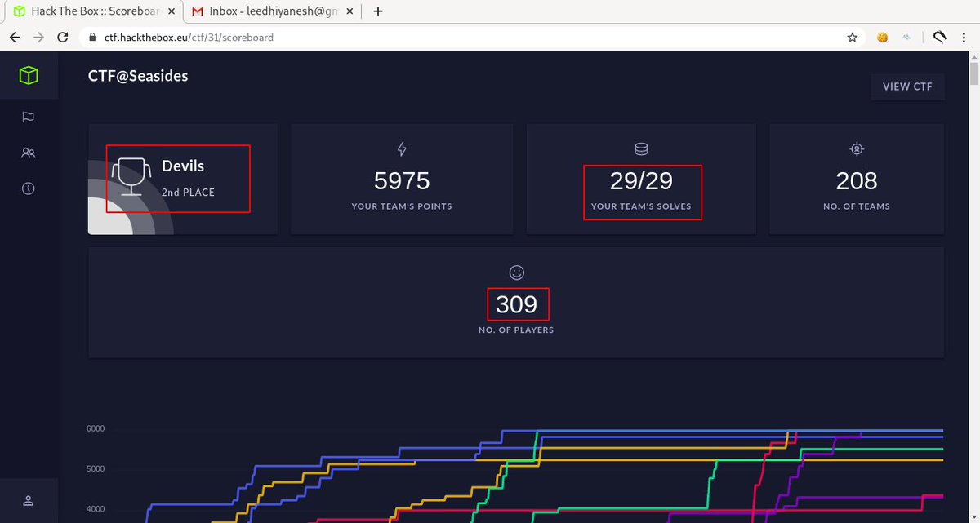Viewport: 980px width, 523px height.
Task: Click the CTF@Seasides heading
Action: [x=138, y=76]
